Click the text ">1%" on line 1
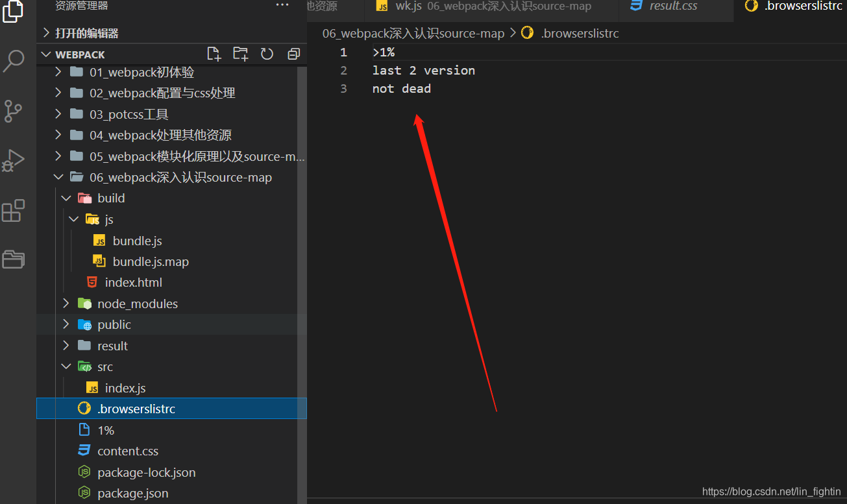Viewport: 847px width, 504px height. (384, 52)
